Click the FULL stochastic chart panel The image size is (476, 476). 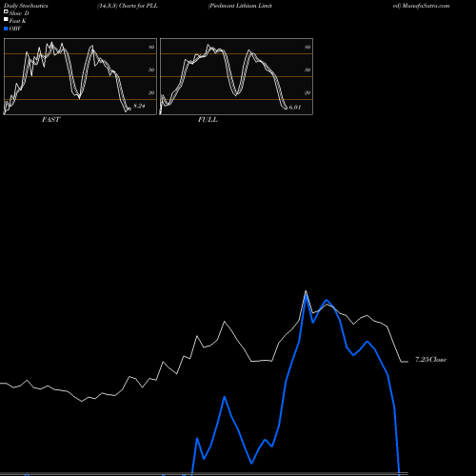pyautogui.click(x=236, y=76)
